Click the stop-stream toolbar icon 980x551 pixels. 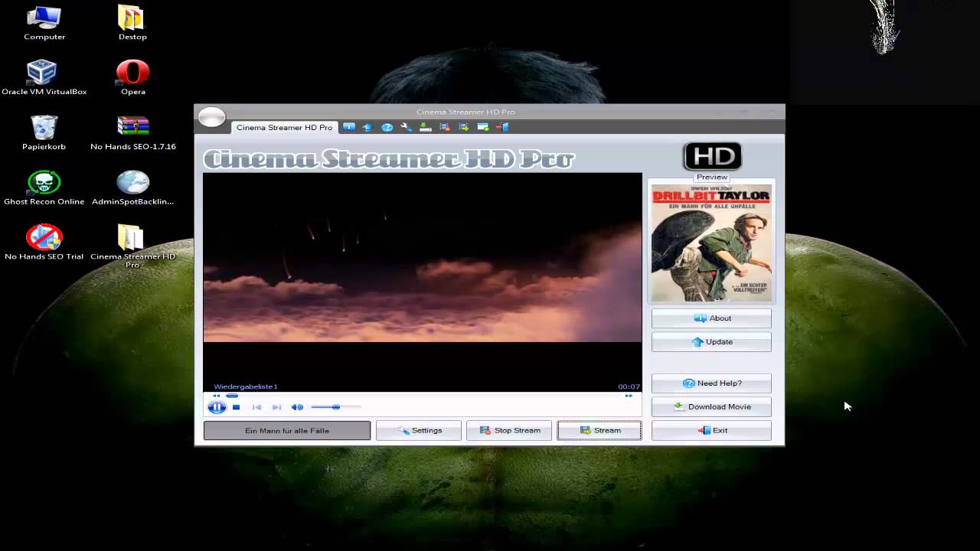coord(444,127)
